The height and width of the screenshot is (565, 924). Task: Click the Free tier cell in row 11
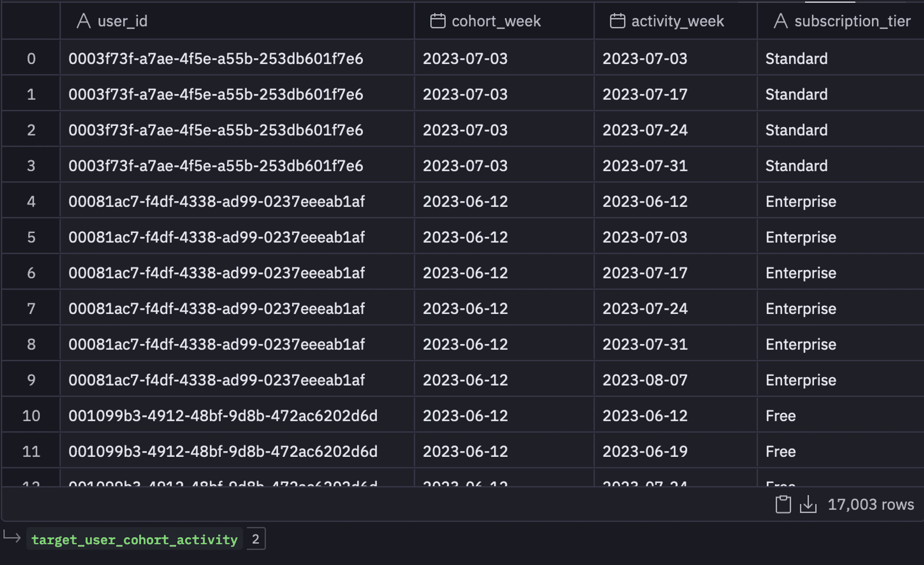(x=841, y=451)
